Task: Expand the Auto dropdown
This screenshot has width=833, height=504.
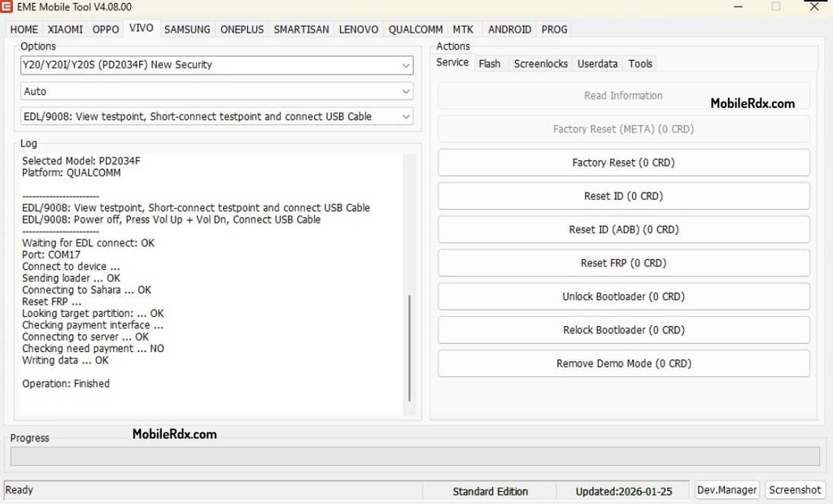Action: click(216, 91)
